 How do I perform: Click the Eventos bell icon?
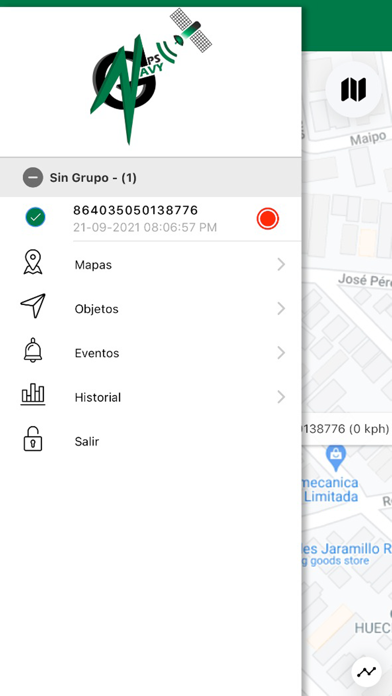point(33,350)
